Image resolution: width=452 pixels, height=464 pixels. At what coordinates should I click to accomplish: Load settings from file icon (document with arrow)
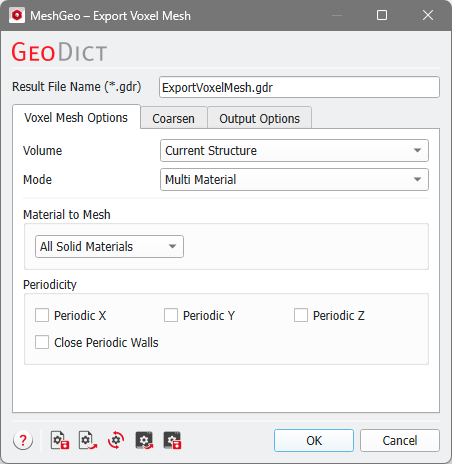click(88, 440)
